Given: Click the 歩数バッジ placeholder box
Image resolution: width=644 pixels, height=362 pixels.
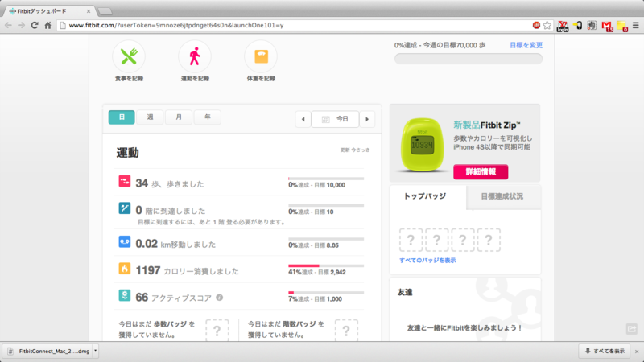Looking at the screenshot, I should click(217, 330).
